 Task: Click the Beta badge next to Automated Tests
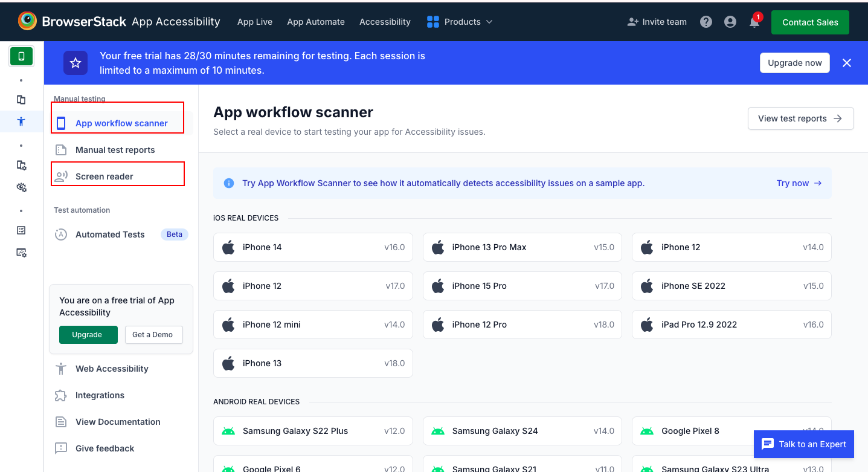tap(175, 234)
